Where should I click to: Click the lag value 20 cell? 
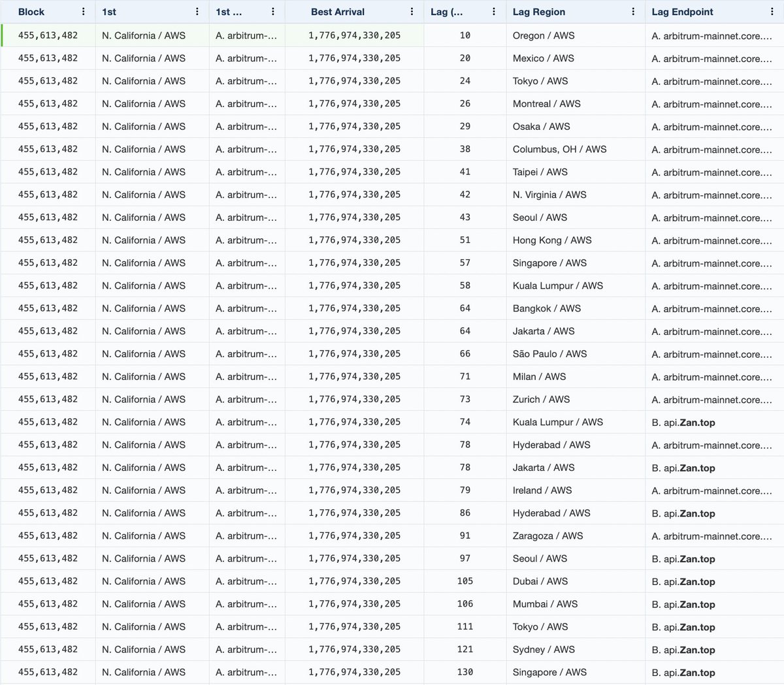tap(465, 58)
